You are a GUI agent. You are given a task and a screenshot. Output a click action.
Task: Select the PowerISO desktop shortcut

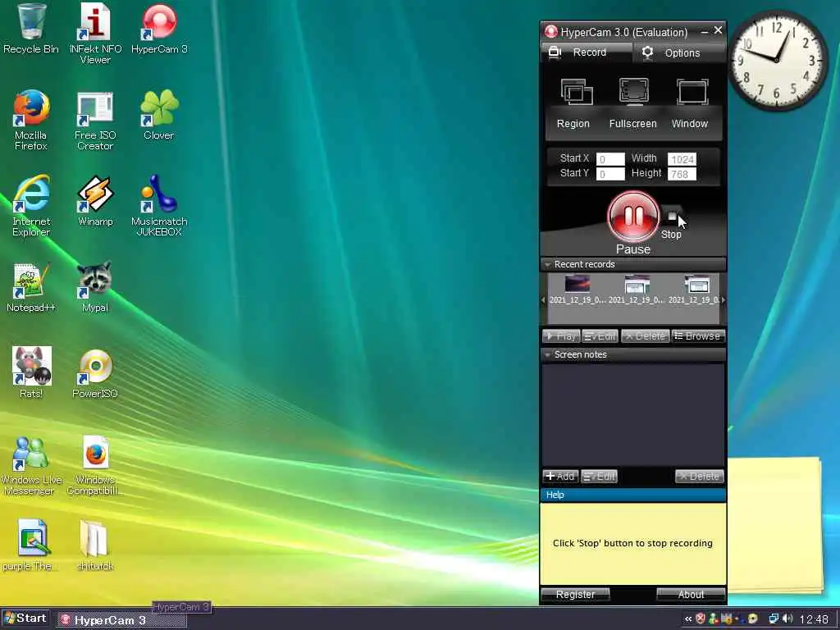(95, 373)
